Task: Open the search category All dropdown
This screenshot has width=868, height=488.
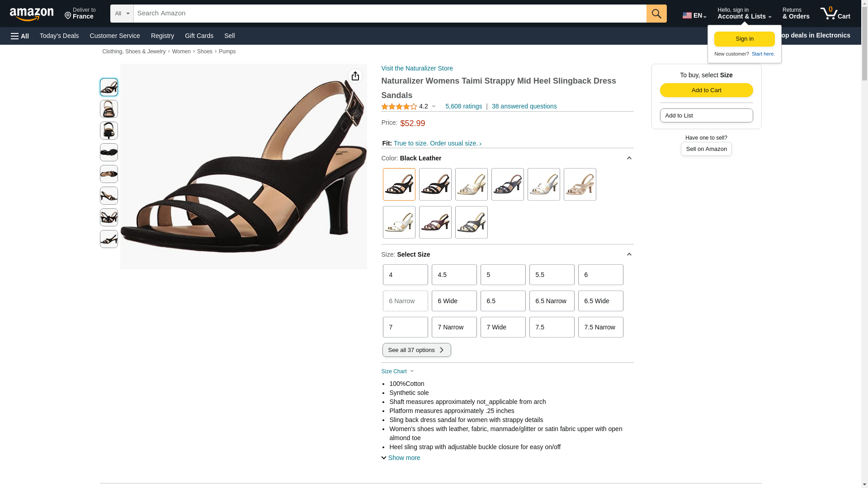Action: (122, 14)
